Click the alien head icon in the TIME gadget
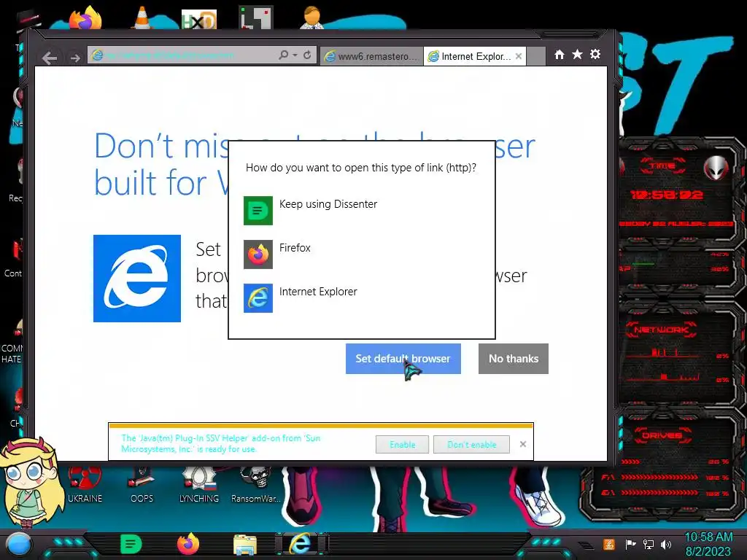 pos(716,168)
